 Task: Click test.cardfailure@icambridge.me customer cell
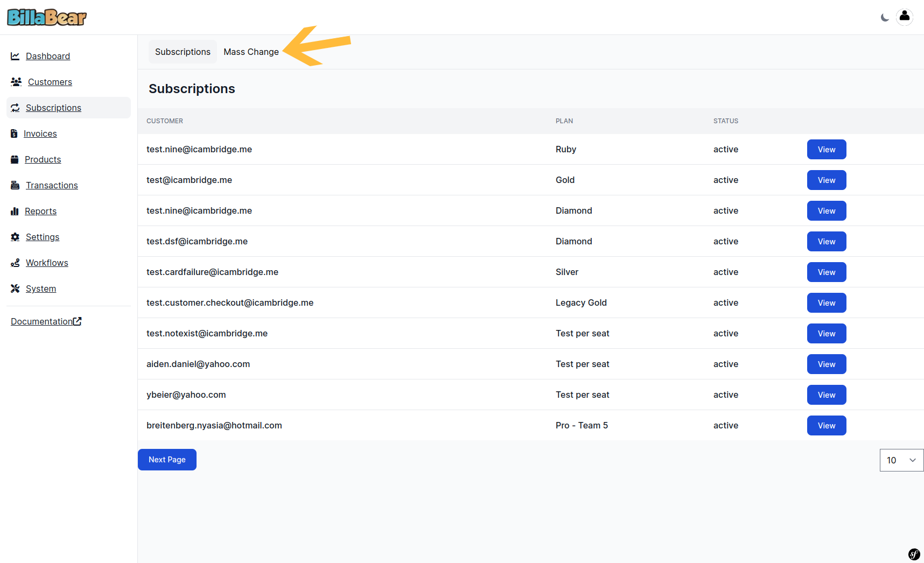click(212, 272)
